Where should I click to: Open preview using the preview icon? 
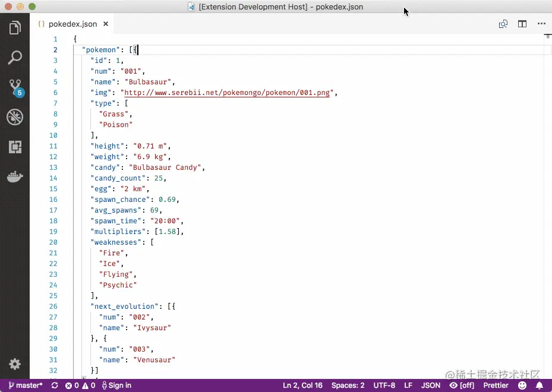pos(503,24)
